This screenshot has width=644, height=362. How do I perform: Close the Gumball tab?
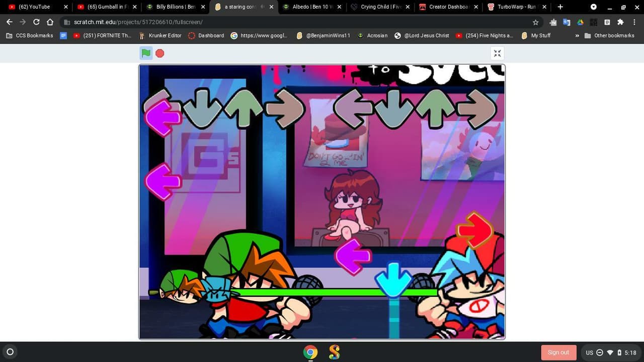coord(134,7)
